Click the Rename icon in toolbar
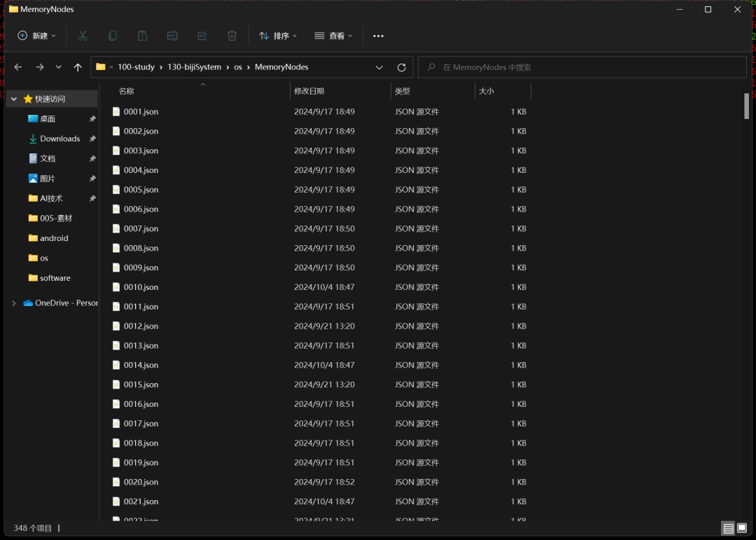Viewport: 756px width, 540px height. [172, 36]
